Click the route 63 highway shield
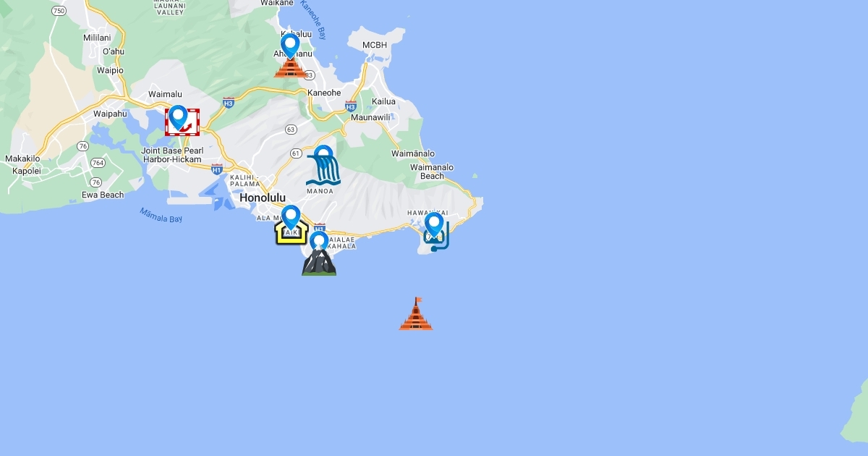Screen dimensions: 868x456 pos(291,130)
